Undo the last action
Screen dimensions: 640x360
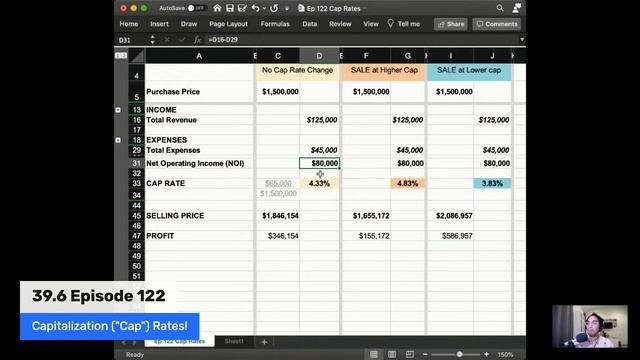coord(256,8)
